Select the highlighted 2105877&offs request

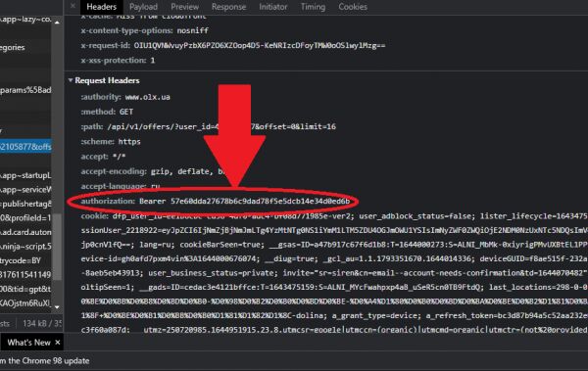click(25, 147)
